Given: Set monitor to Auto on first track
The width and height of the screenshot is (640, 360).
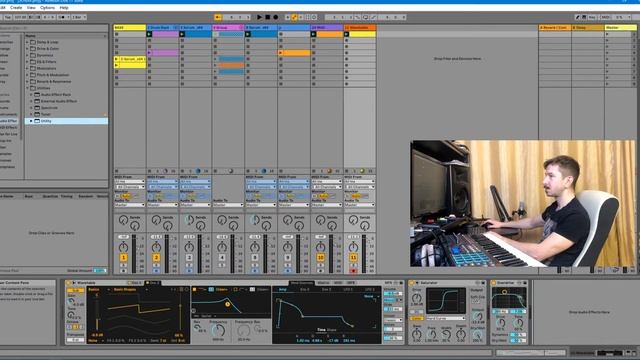Looking at the screenshot, I should click(126, 196).
